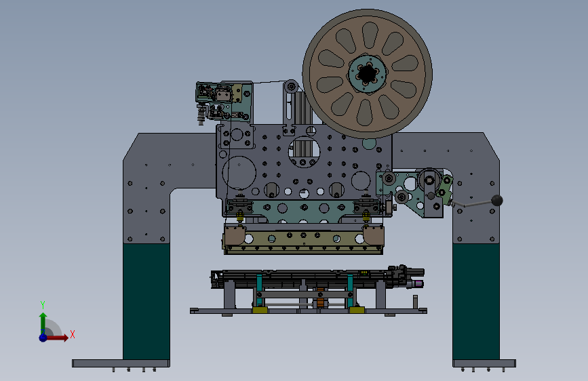588x381 pixels.
Task: Select the right base foot plate
Action: (484, 363)
